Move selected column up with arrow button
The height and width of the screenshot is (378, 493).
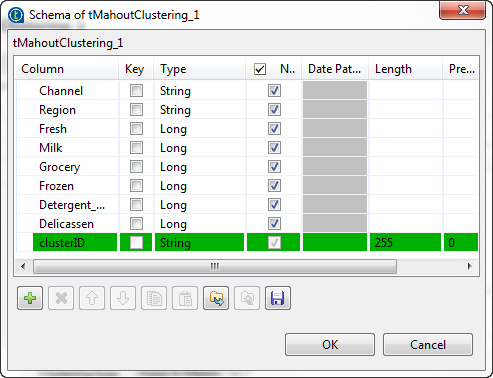pyautogui.click(x=92, y=298)
